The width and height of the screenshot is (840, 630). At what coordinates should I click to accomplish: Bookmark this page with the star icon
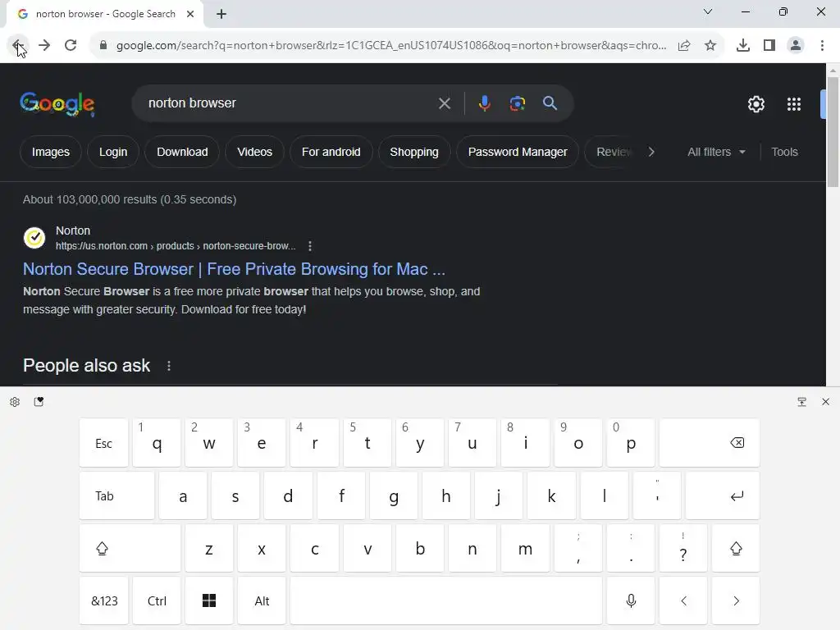pyautogui.click(x=710, y=46)
